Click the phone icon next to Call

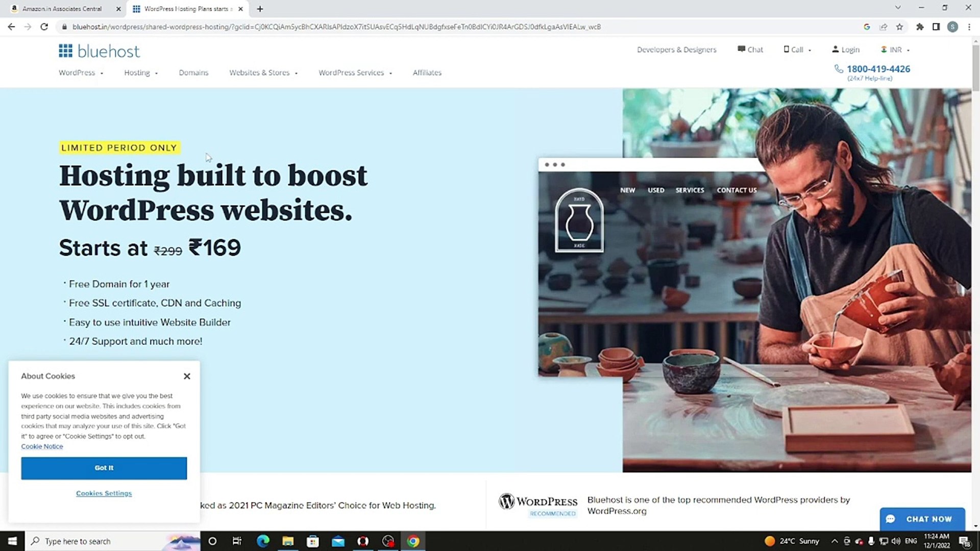(x=787, y=49)
